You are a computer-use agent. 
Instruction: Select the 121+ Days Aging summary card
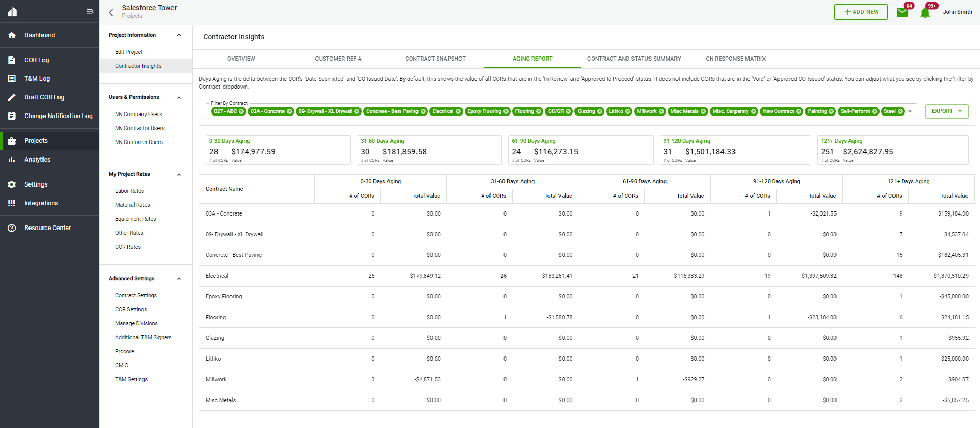[x=892, y=150]
